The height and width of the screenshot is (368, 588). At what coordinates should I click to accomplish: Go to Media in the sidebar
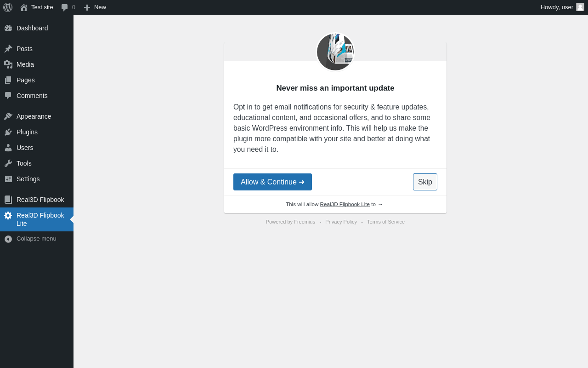pyautogui.click(x=25, y=64)
